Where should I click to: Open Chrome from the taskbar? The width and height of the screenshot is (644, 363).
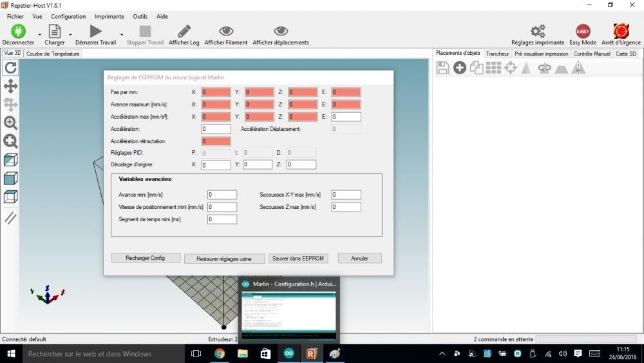pos(220,353)
